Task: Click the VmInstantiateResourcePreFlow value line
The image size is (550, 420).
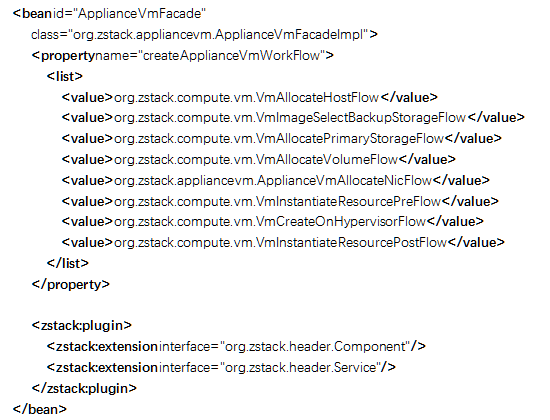Action: (280, 201)
